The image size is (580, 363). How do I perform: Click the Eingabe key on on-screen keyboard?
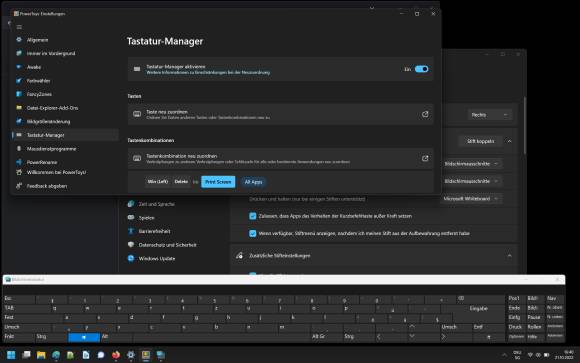(x=478, y=309)
